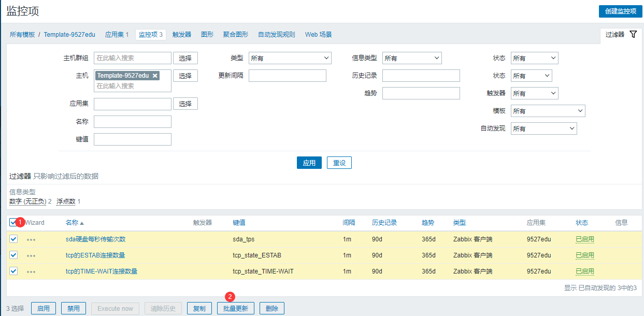Click 选择 button next to 主机群组

[x=185, y=58]
